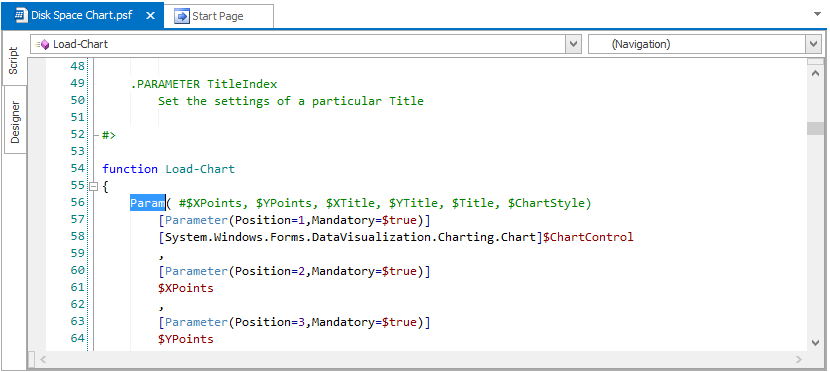Click the horizontal scrollbar right arrow
Image resolution: width=830 pixels, height=372 pixels.
(798, 360)
